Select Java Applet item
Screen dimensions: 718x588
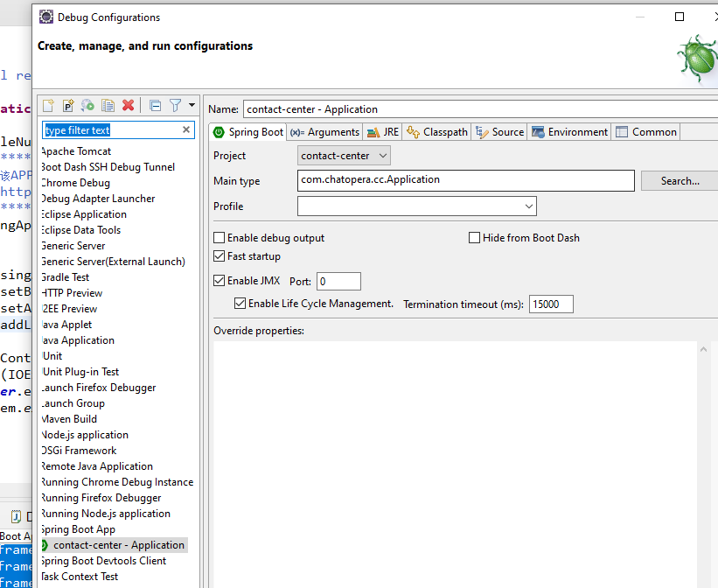tap(66, 325)
